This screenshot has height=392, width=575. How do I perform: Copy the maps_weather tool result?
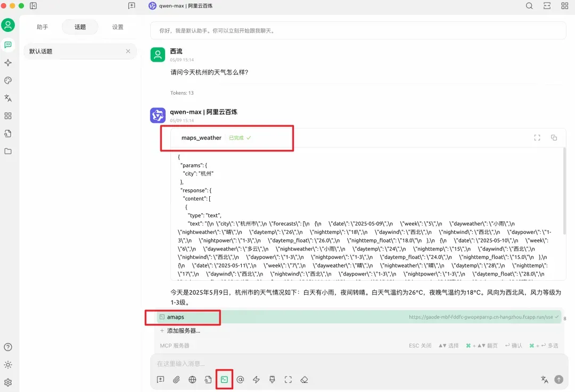tap(554, 137)
